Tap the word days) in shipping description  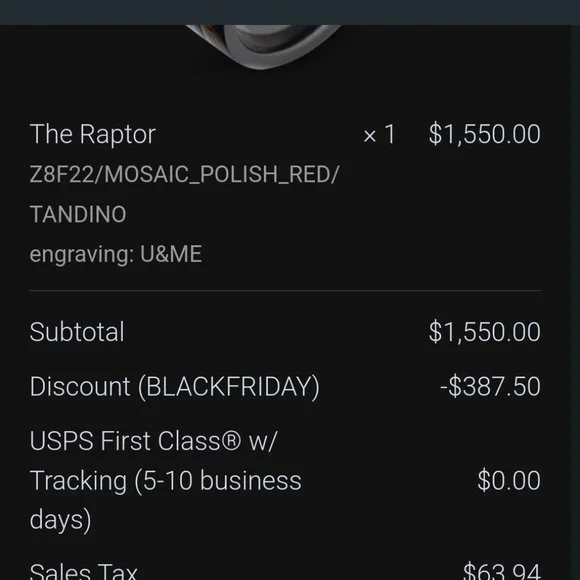pos(60,520)
